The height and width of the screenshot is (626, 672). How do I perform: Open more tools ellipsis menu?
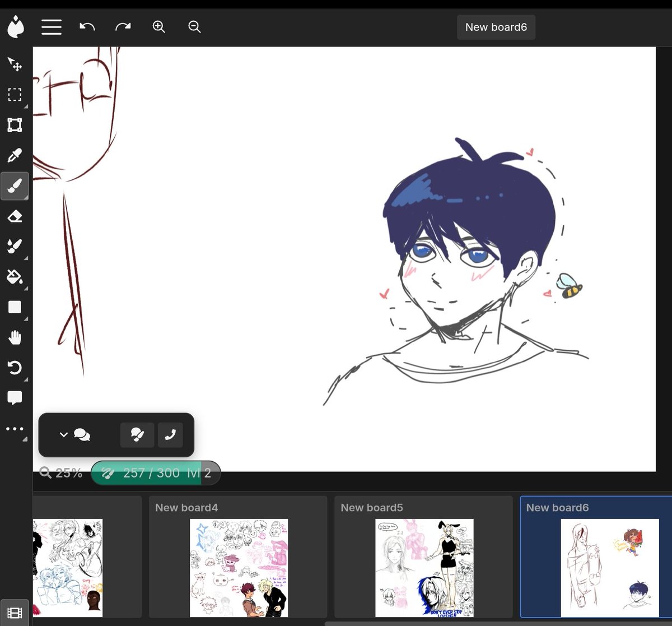click(x=15, y=429)
